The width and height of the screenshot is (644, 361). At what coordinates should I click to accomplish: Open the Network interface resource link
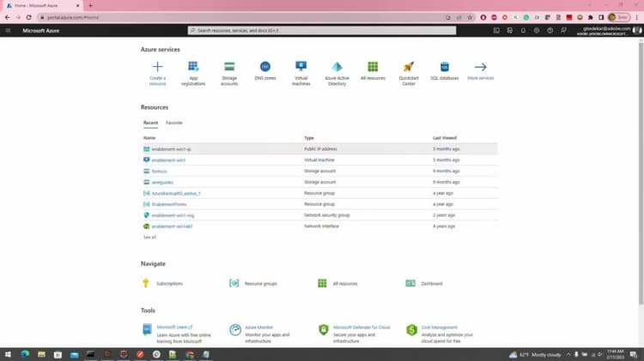point(172,226)
